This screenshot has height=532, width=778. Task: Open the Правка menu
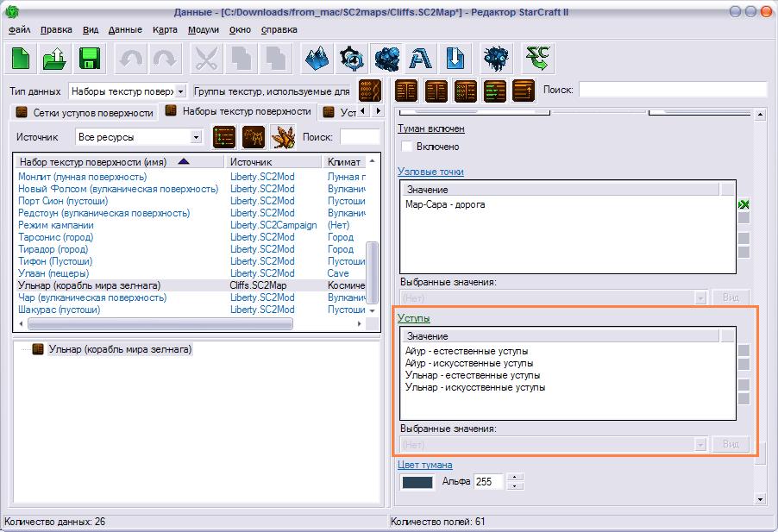[56, 30]
